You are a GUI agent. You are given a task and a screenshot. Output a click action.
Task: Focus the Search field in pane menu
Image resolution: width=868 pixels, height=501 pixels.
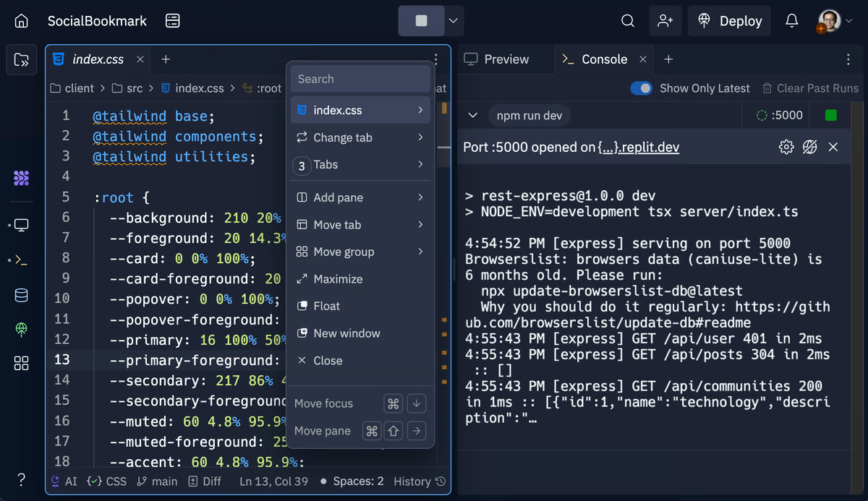(x=360, y=79)
